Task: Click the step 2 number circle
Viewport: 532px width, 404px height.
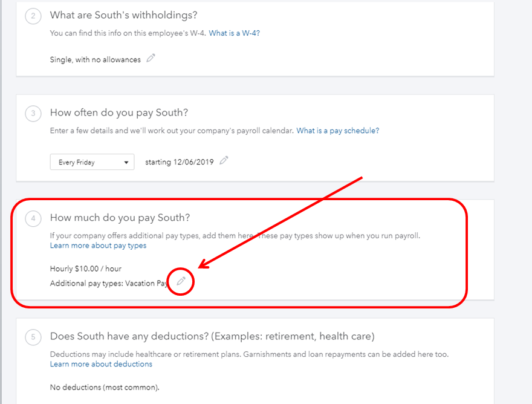Action: click(x=33, y=16)
